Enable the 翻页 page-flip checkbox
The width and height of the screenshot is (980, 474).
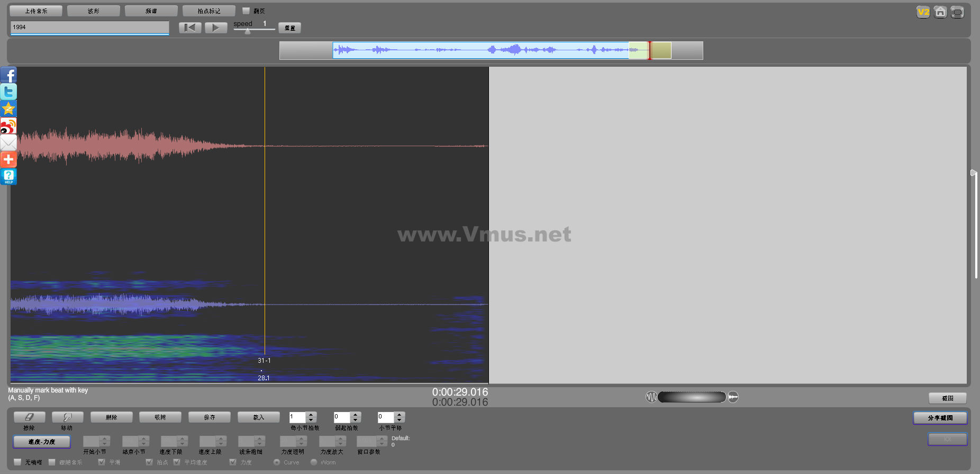coord(246,11)
